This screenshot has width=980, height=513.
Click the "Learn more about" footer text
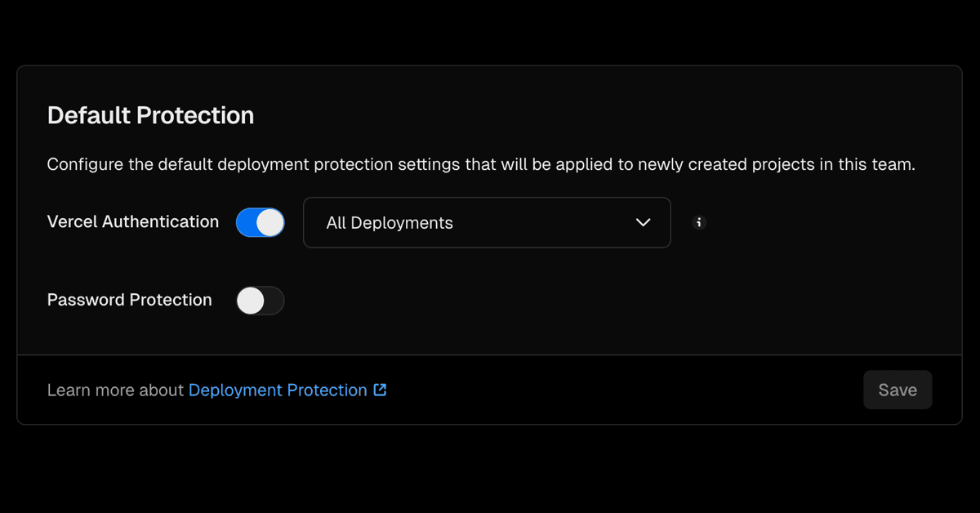coord(115,390)
